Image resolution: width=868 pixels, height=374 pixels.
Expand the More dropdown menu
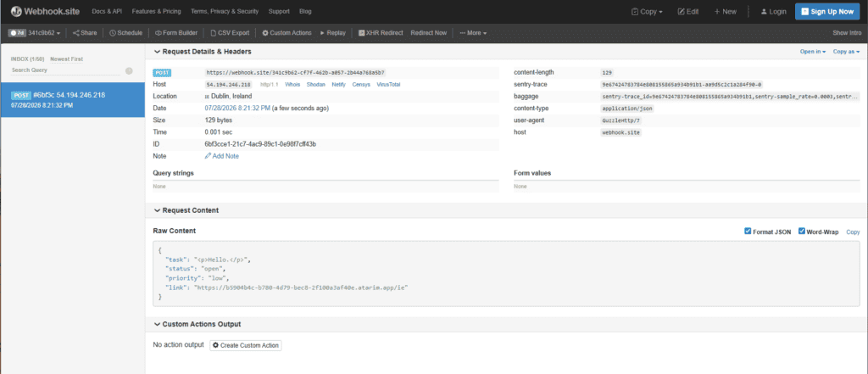click(473, 33)
